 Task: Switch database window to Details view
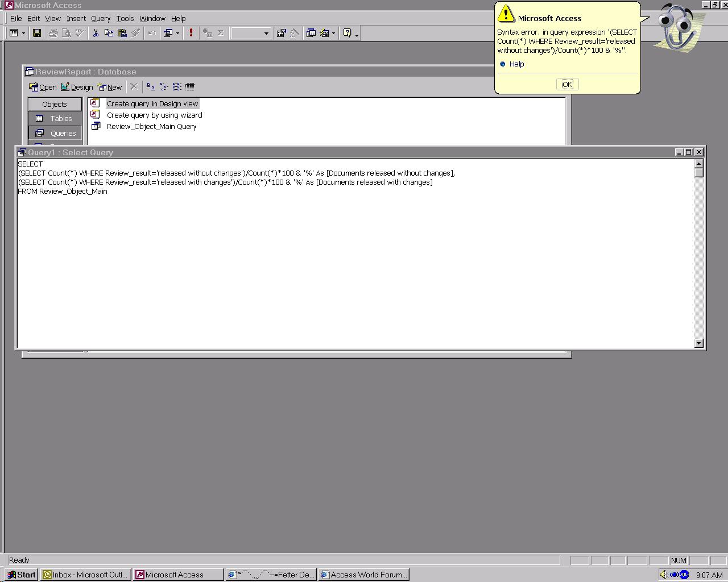coord(190,86)
